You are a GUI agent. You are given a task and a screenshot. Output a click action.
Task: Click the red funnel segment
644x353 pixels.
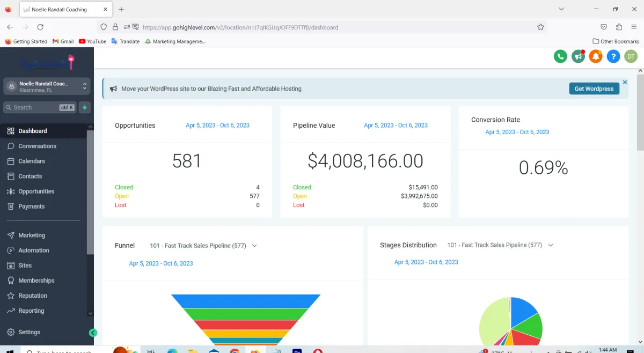click(x=246, y=325)
